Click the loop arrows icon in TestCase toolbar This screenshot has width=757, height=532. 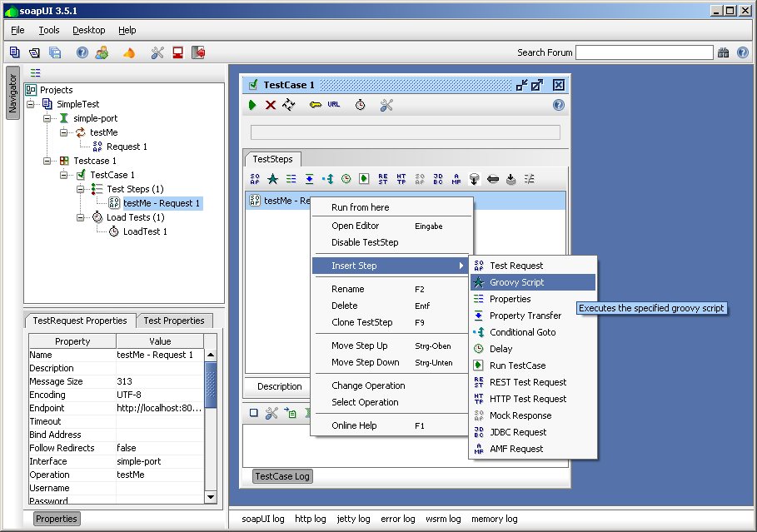click(x=289, y=105)
